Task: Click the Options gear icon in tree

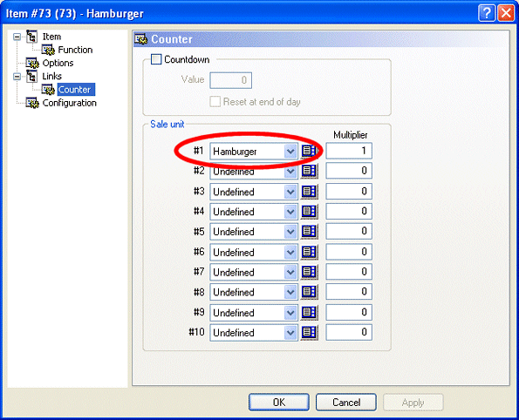Action: click(x=32, y=63)
